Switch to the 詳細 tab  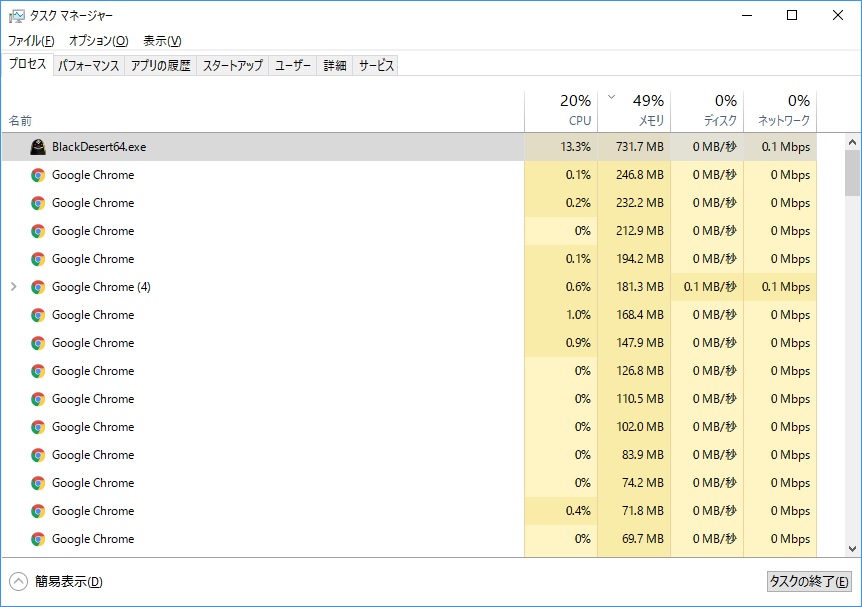(335, 65)
